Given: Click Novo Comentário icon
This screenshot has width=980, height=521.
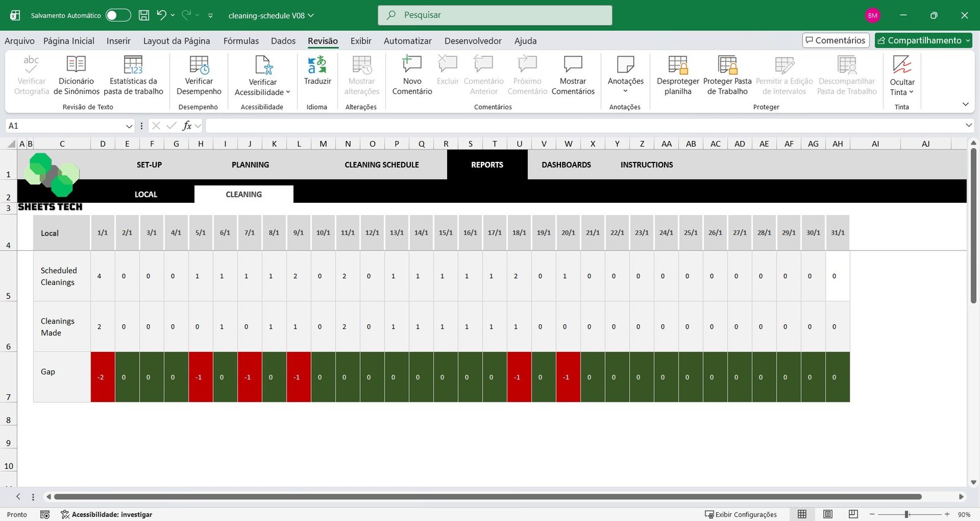Looking at the screenshot, I should (x=412, y=65).
